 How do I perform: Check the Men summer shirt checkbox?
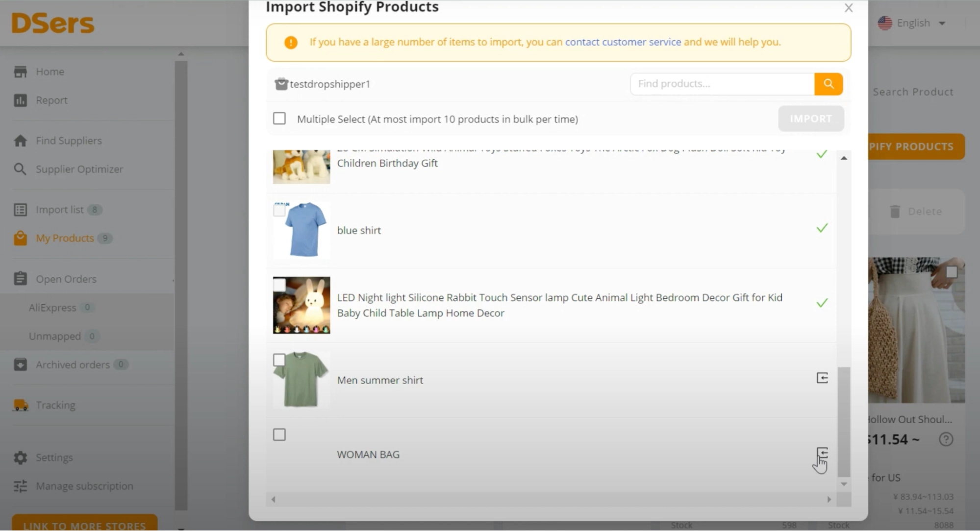click(279, 360)
